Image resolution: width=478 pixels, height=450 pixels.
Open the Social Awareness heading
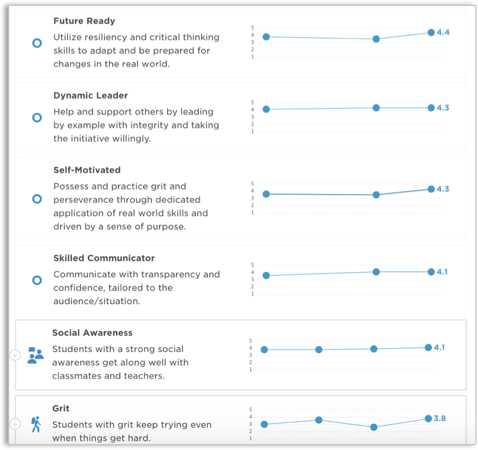[92, 333]
